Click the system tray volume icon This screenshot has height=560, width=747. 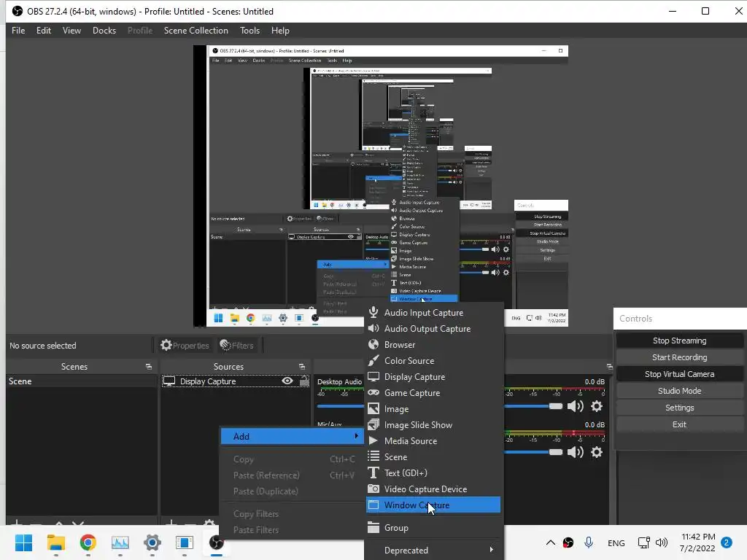pyautogui.click(x=661, y=542)
